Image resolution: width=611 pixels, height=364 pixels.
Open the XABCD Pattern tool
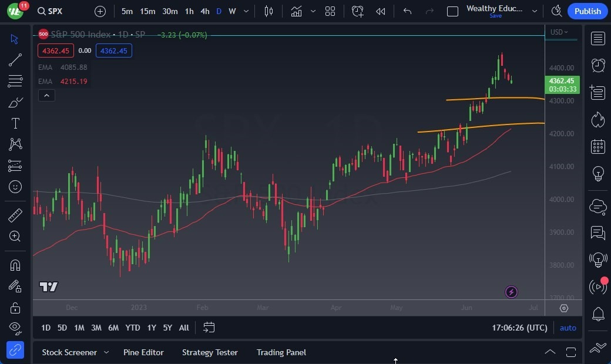point(15,144)
